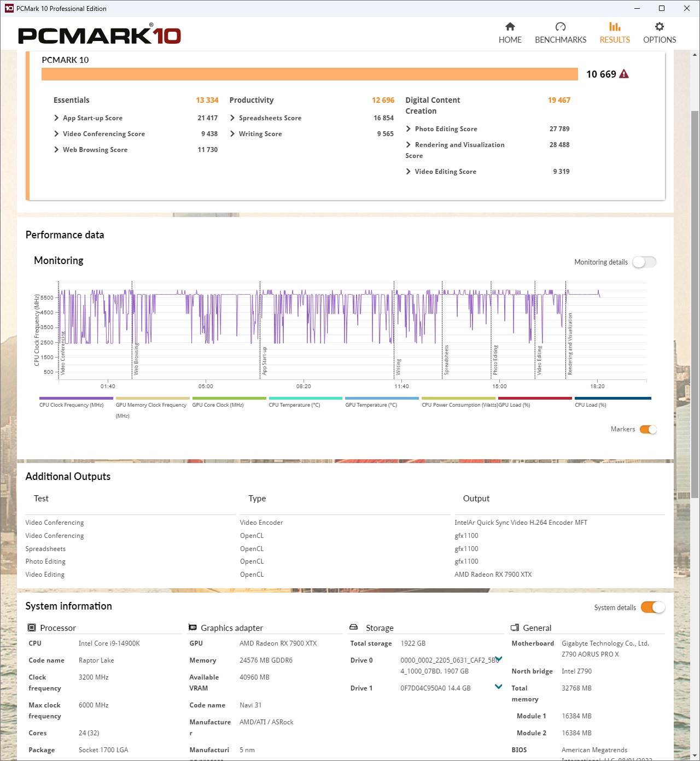Click the Rendering and Visualization chart marker

570,344
